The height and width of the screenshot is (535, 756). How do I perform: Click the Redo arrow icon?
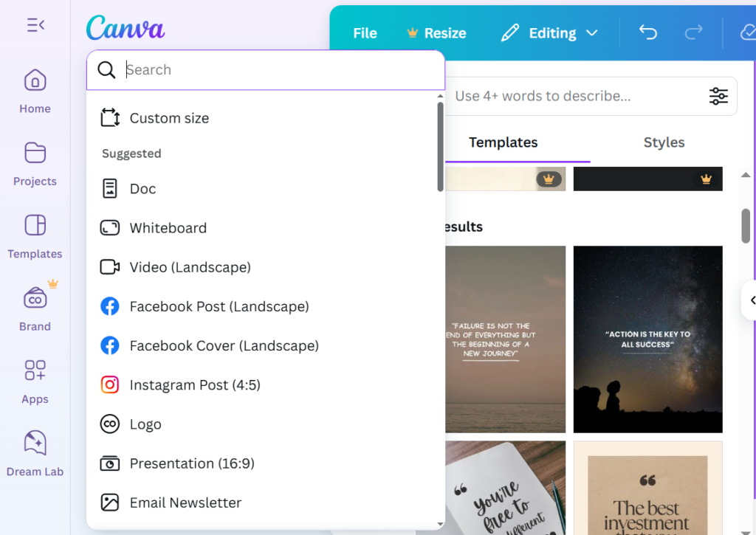(x=693, y=32)
